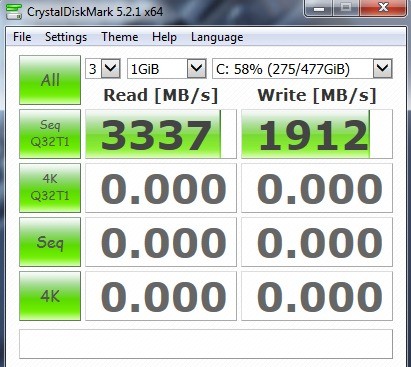411x367 pixels.
Task: Expand the test count dropdown showing 3
Action: tap(110, 69)
